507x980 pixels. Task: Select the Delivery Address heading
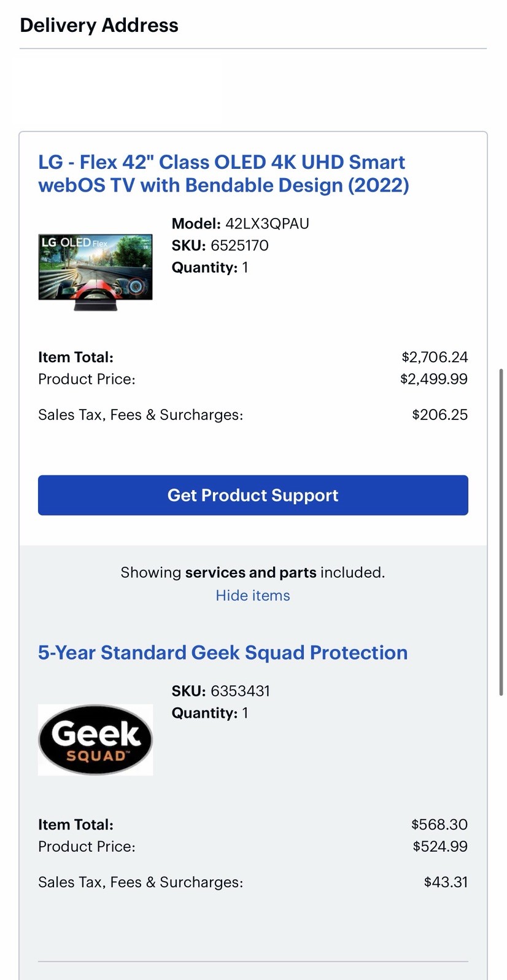tap(99, 25)
